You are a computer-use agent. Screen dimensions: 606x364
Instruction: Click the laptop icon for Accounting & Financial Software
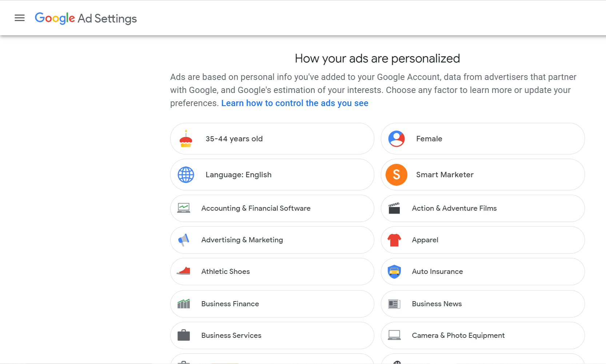tap(184, 208)
